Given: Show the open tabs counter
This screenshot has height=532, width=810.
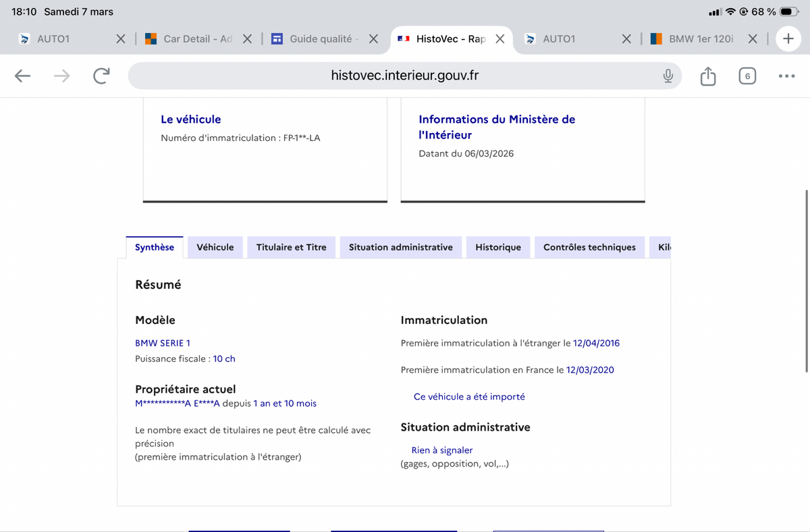Looking at the screenshot, I should click(747, 76).
